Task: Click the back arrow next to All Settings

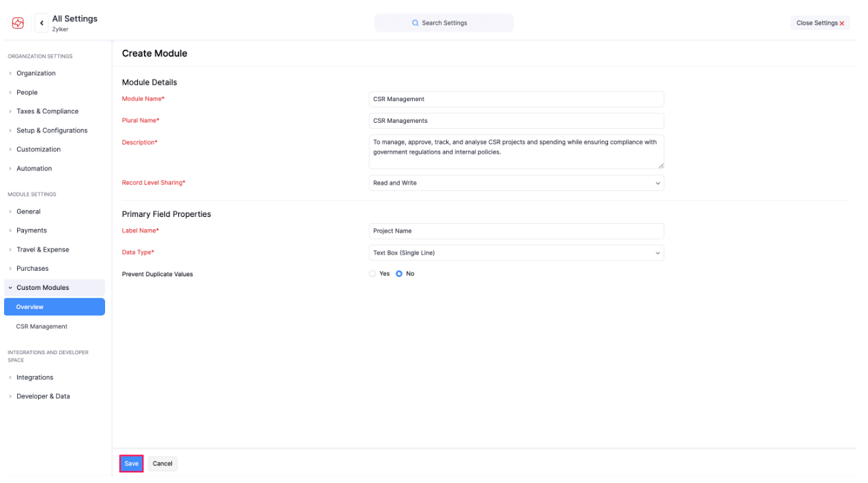Action: [41, 22]
